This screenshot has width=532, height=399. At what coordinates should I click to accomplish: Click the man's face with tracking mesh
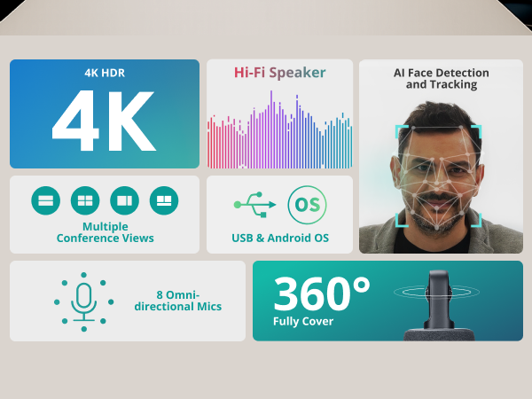click(438, 168)
